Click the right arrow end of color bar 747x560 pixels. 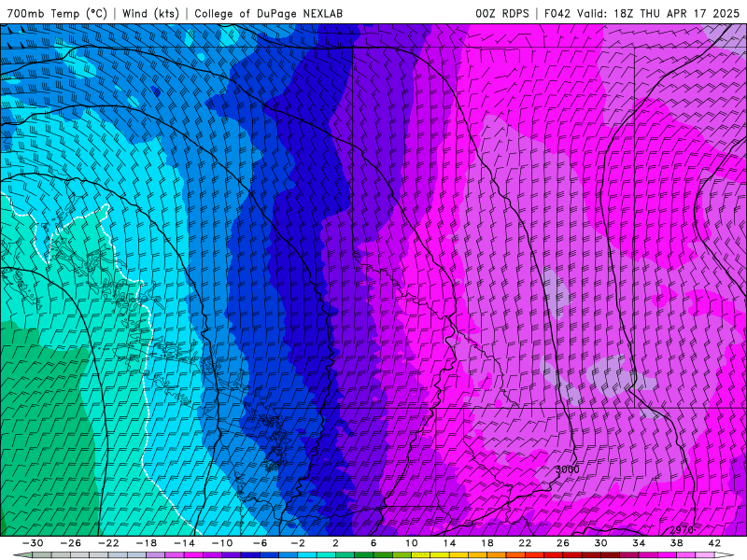click(724, 555)
